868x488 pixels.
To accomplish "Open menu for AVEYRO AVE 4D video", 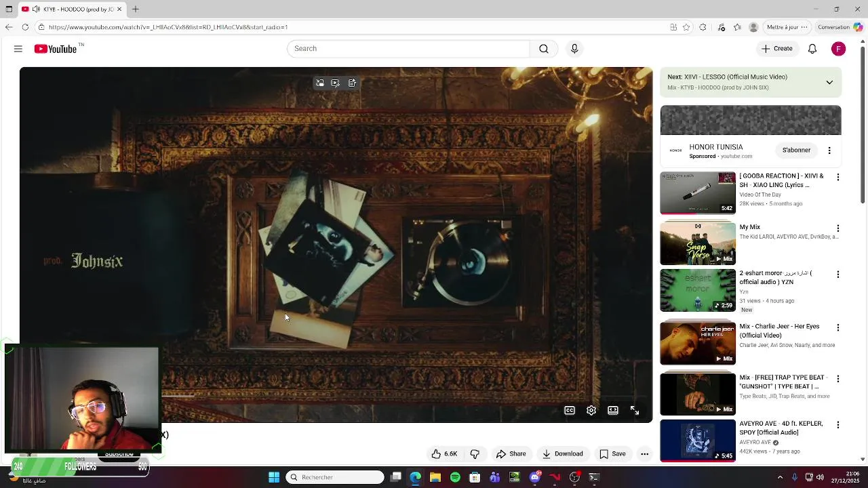I will click(x=838, y=425).
